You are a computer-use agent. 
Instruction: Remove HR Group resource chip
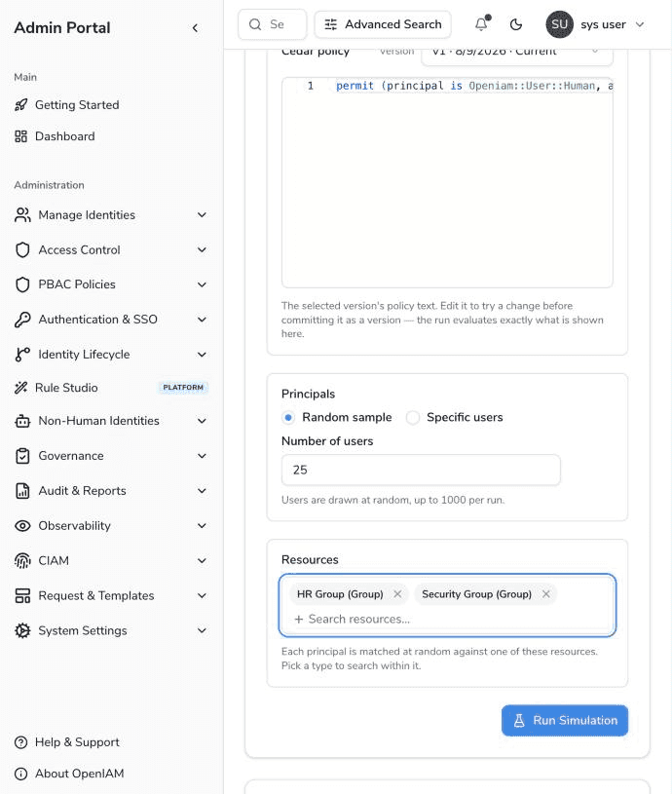(x=397, y=594)
